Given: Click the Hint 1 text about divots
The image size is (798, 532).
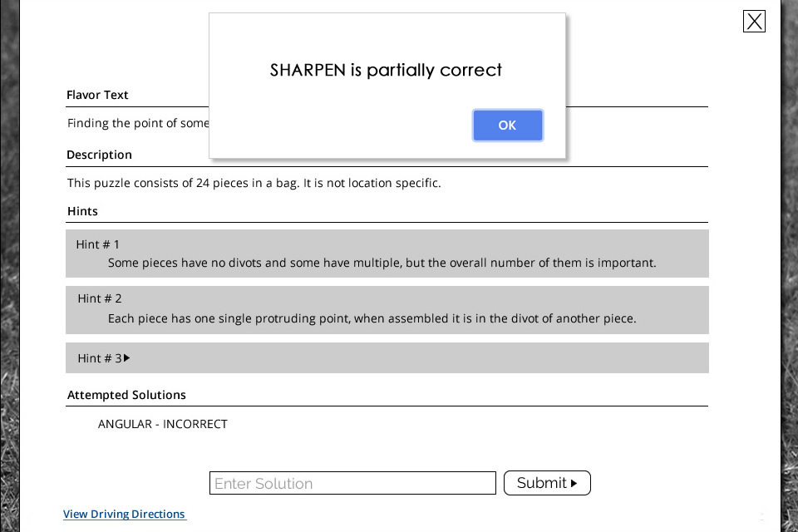Looking at the screenshot, I should point(382,263).
